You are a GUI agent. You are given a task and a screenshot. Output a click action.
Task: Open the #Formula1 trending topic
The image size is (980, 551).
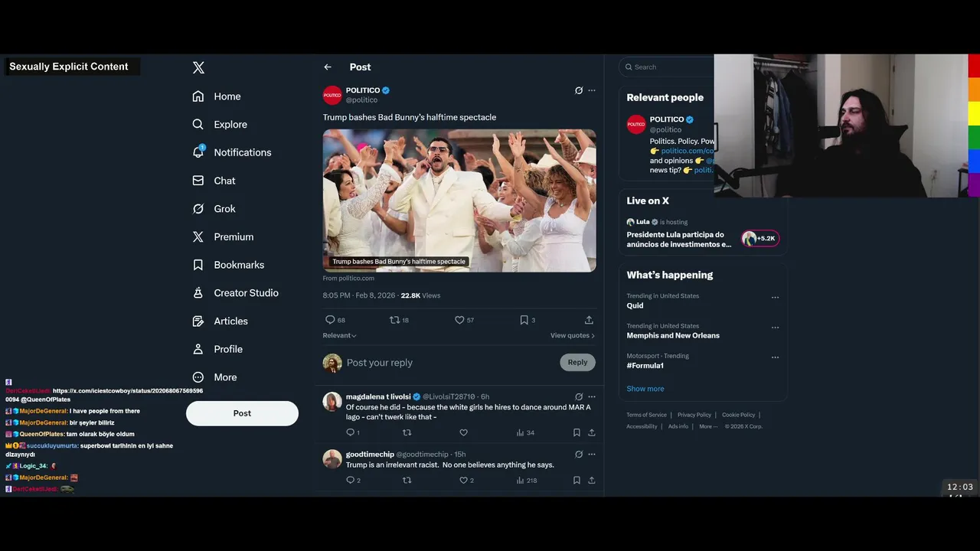(645, 366)
